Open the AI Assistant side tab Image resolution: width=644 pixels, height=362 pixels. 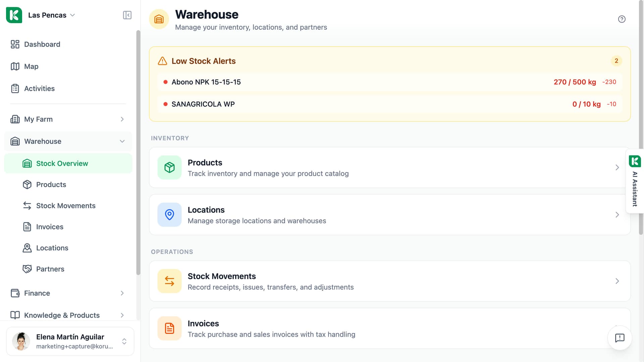tap(635, 181)
